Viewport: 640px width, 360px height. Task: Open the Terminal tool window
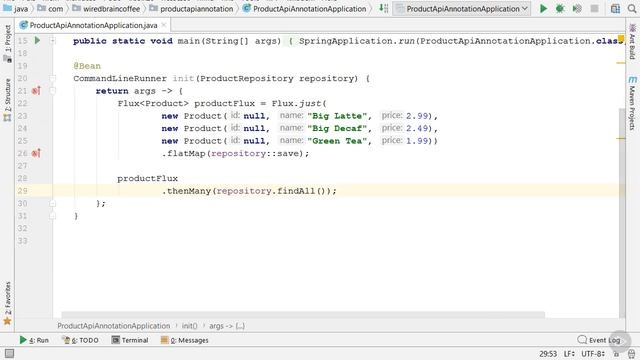[130, 340]
